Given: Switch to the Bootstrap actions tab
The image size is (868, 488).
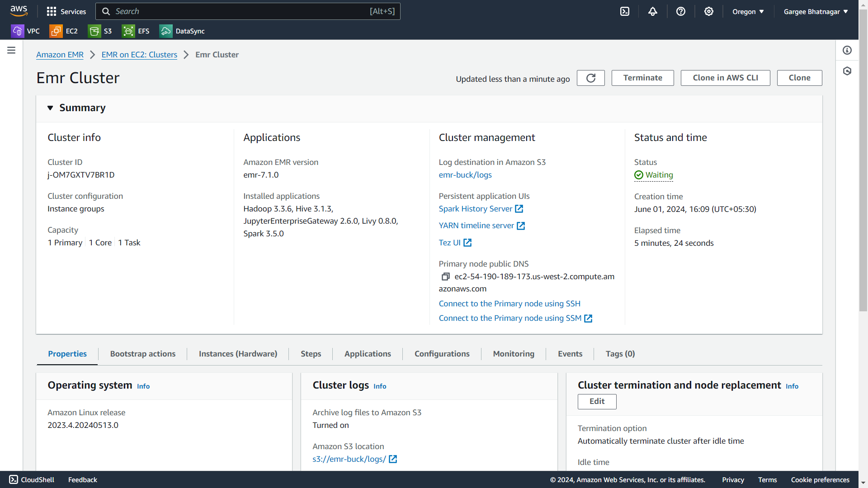Looking at the screenshot, I should coord(142,354).
